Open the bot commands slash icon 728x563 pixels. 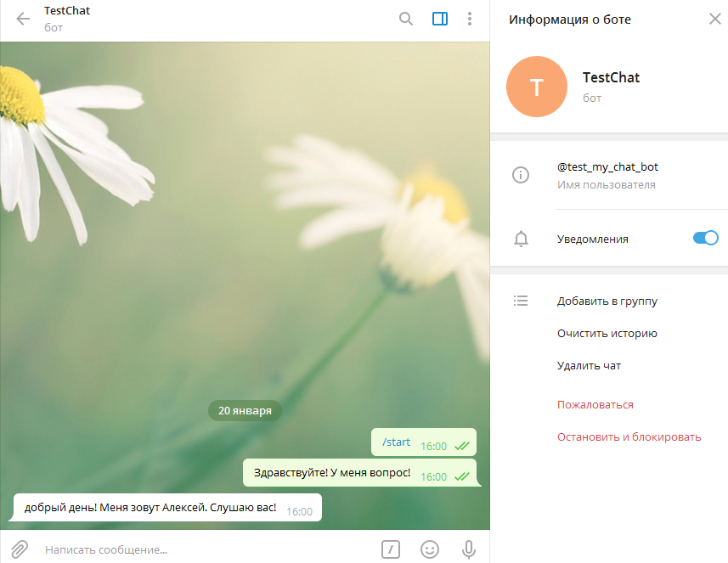click(x=390, y=549)
